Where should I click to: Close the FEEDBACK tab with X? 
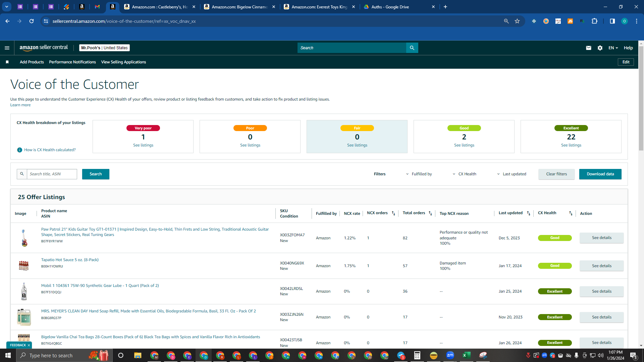click(x=29, y=345)
